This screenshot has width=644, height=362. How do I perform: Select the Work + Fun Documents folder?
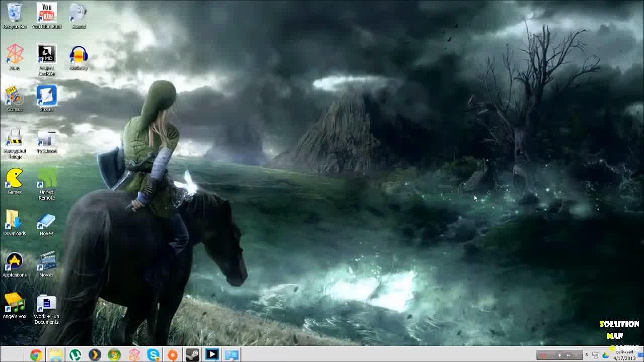46,309
